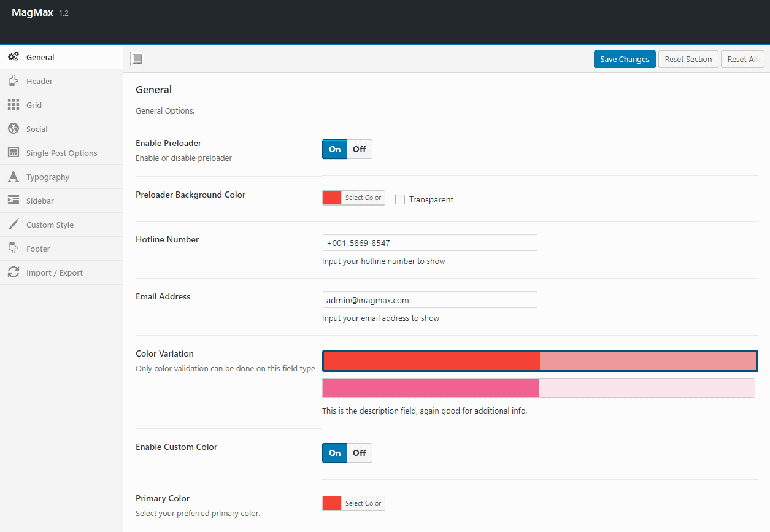The image size is (770, 532).
Task: Open Preloader Background Color Select Color picker
Action: [x=363, y=198]
